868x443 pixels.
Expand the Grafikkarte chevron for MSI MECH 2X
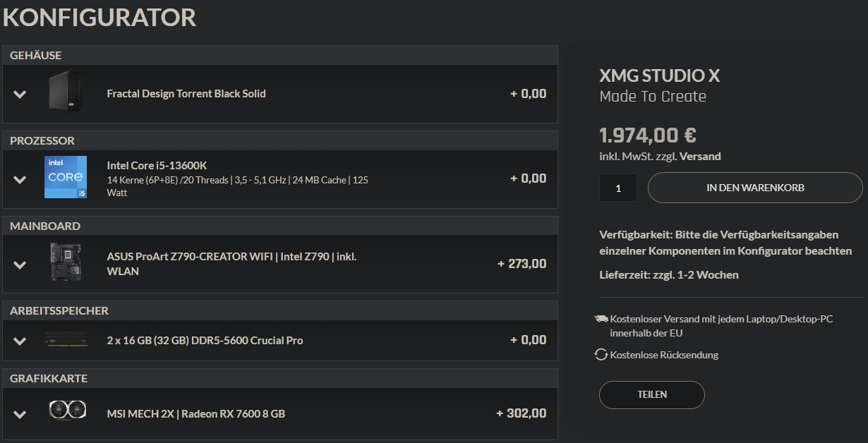[20, 414]
